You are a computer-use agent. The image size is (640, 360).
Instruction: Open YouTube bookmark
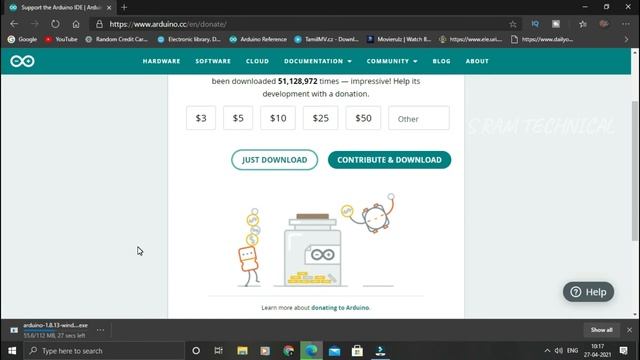(x=61, y=39)
